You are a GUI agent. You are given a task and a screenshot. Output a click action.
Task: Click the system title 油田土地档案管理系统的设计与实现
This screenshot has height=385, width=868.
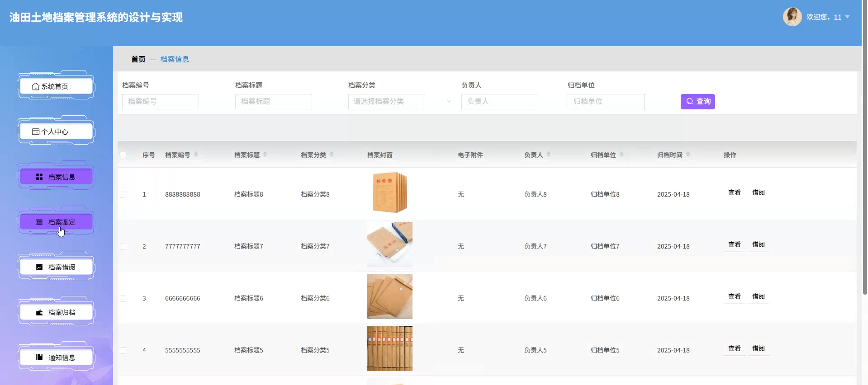coord(96,18)
